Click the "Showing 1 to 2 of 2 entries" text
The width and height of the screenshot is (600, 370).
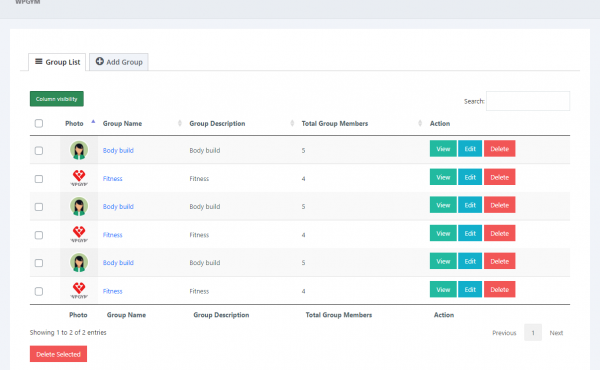(x=68, y=333)
